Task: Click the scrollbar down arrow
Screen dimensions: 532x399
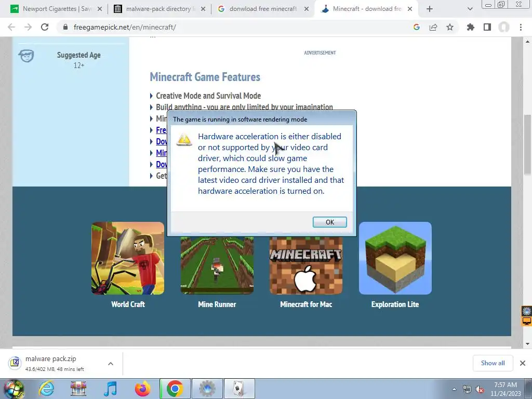Action: pos(528,344)
